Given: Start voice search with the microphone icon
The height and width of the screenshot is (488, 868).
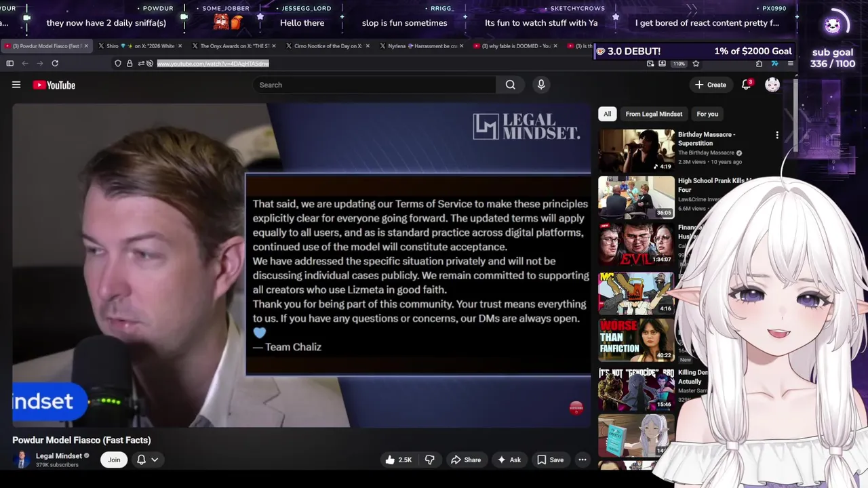Looking at the screenshot, I should coord(540,85).
